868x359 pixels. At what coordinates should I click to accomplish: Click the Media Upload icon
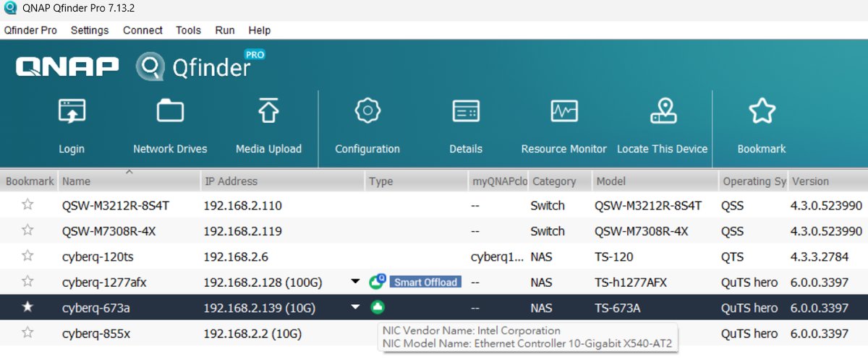coord(268,111)
